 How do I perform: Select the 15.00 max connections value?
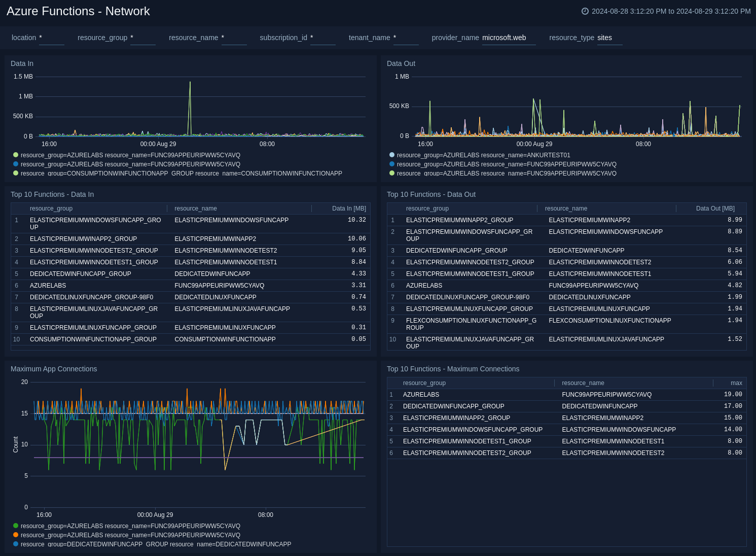click(733, 418)
